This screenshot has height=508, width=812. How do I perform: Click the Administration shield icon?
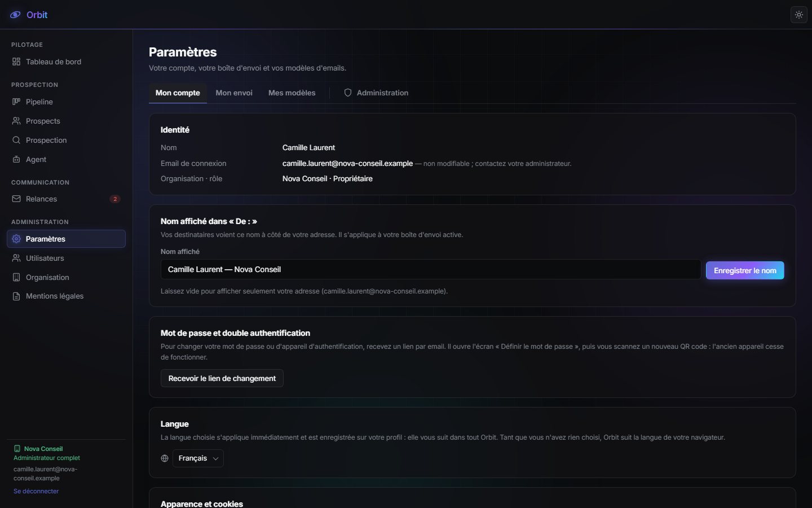point(348,93)
